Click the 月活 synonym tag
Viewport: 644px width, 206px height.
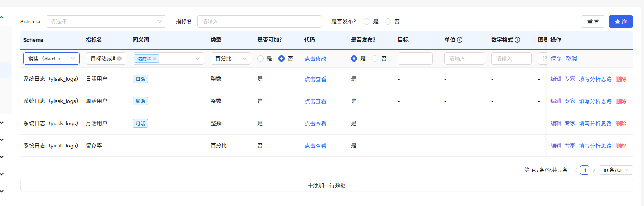(140, 124)
